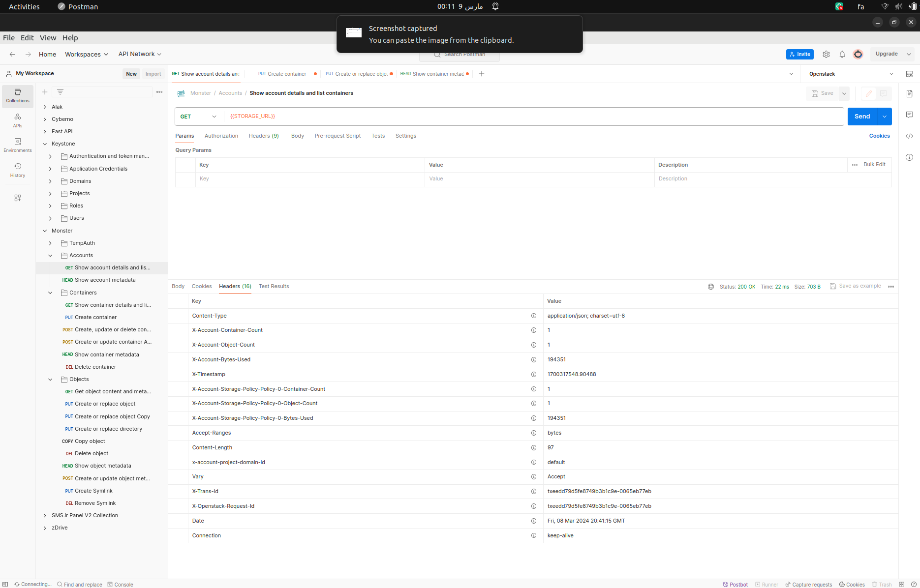
Task: Click Save as example
Action: tap(856, 286)
